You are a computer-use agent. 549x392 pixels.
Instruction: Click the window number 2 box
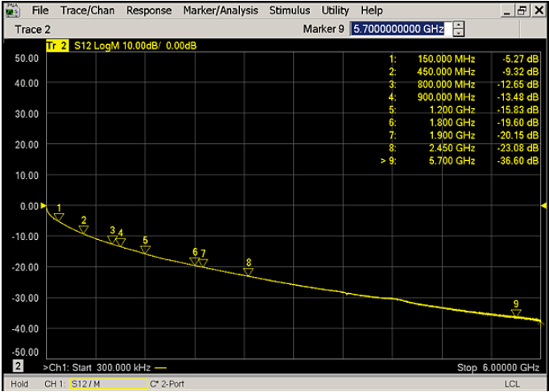click(18, 366)
